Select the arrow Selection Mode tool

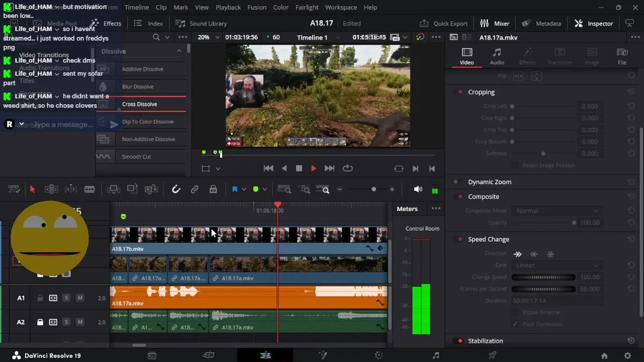[x=33, y=189]
